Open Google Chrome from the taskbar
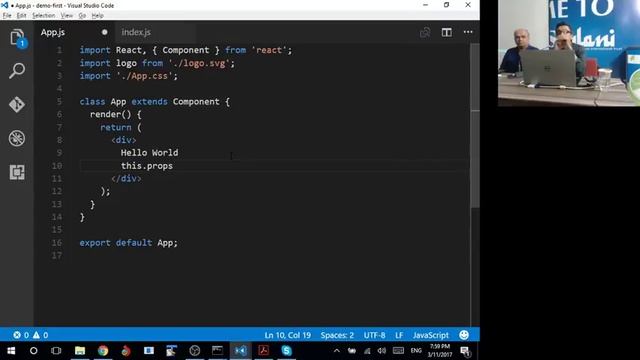 tap(103, 351)
